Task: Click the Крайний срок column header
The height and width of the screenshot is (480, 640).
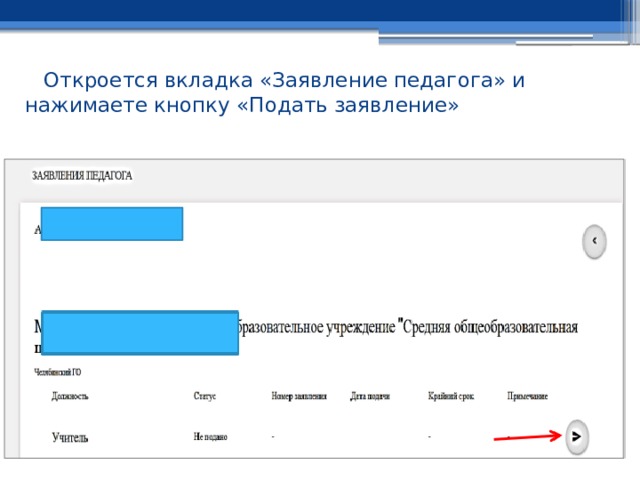Action: [451, 396]
